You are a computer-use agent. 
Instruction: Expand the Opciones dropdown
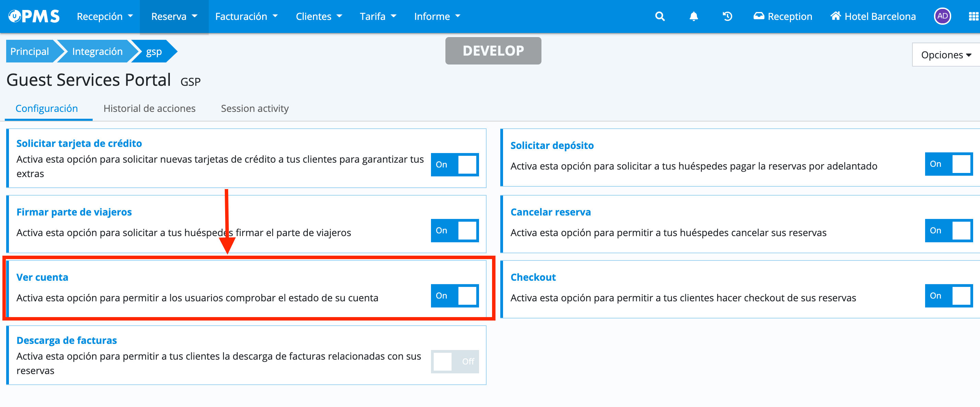(x=946, y=55)
